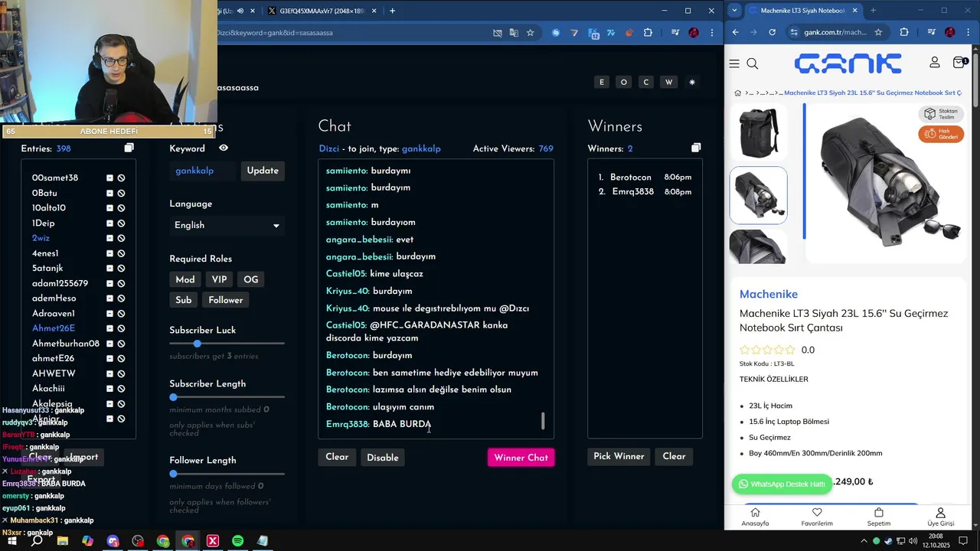Image resolution: width=980 pixels, height=551 pixels.
Task: Switch to the G3EfQ45XMAAxVr7 image tab
Action: pyautogui.click(x=322, y=11)
